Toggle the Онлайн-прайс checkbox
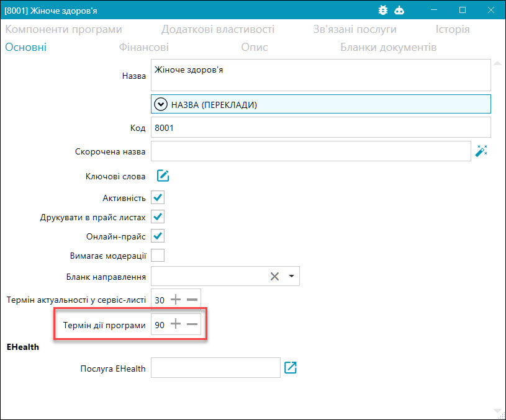Image resolution: width=506 pixels, height=420 pixels. 158,236
